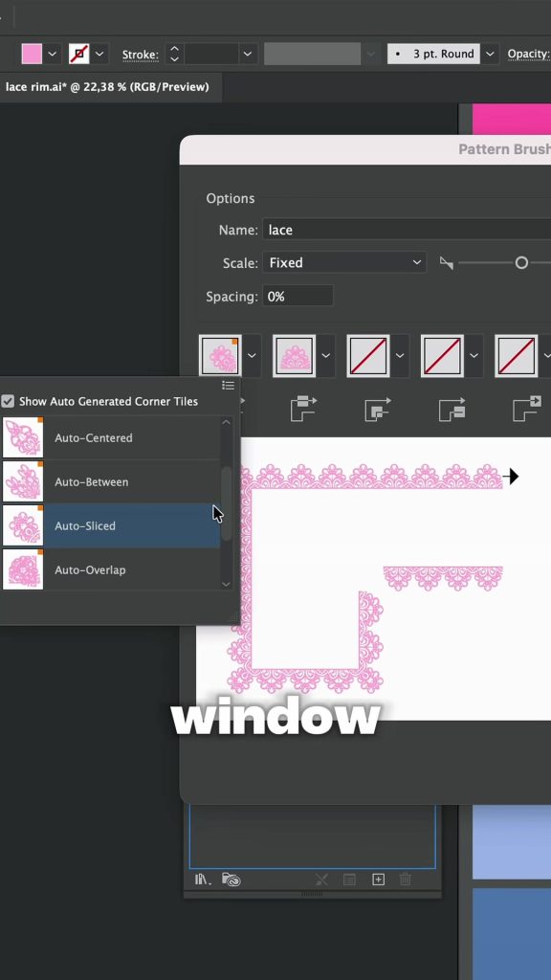This screenshot has height=980, width=551.
Task: Click the start tile thumbnail showing none
Action: tap(442, 356)
